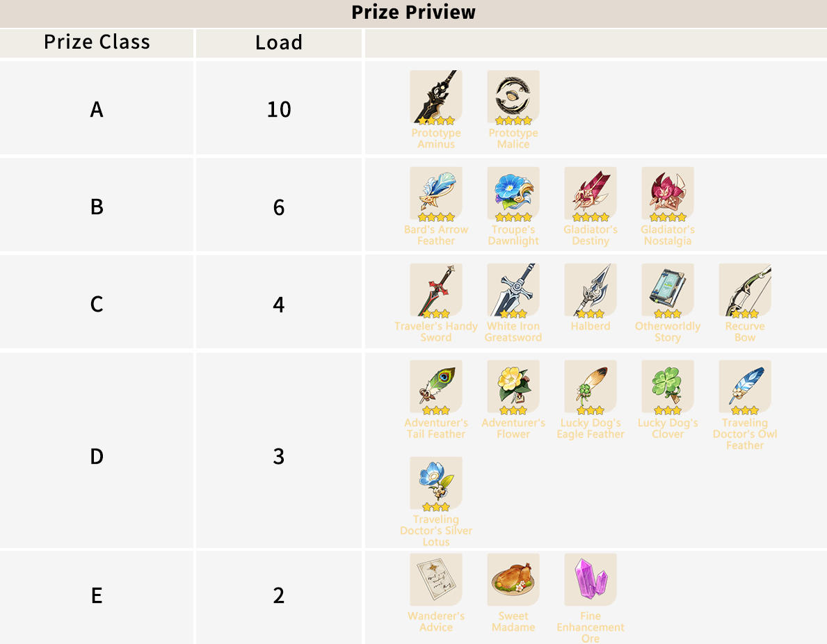Viewport: 827px width, 644px height.
Task: Select the Prototype Malice prize icon
Action: 513,97
